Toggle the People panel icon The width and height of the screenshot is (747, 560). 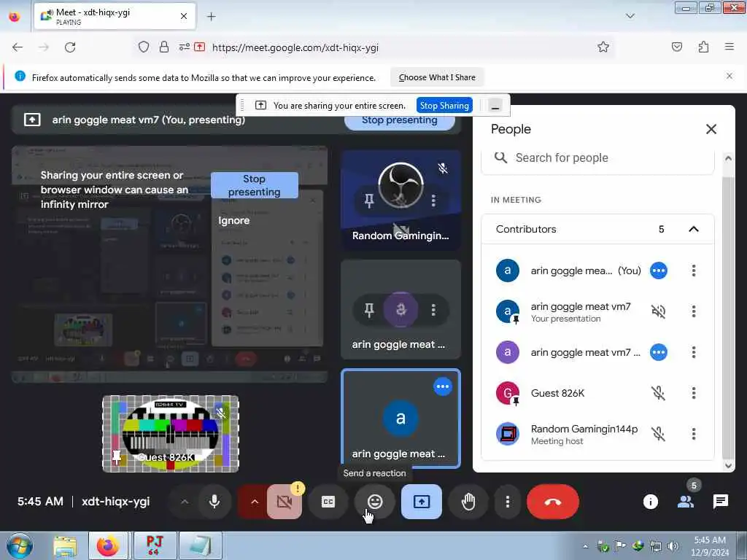tap(686, 501)
